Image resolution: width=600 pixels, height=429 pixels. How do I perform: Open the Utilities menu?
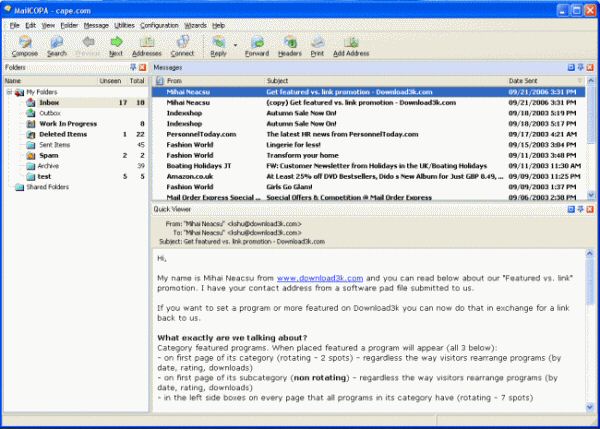pyautogui.click(x=124, y=25)
